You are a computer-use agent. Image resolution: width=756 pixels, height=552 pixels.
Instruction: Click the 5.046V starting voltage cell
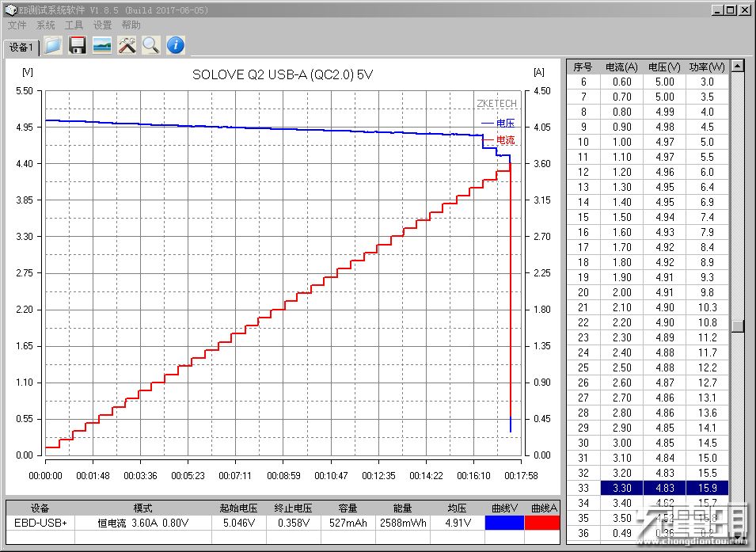click(238, 523)
